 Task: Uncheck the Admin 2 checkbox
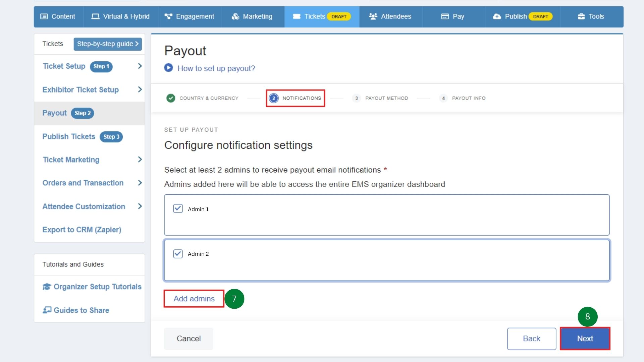(x=178, y=254)
